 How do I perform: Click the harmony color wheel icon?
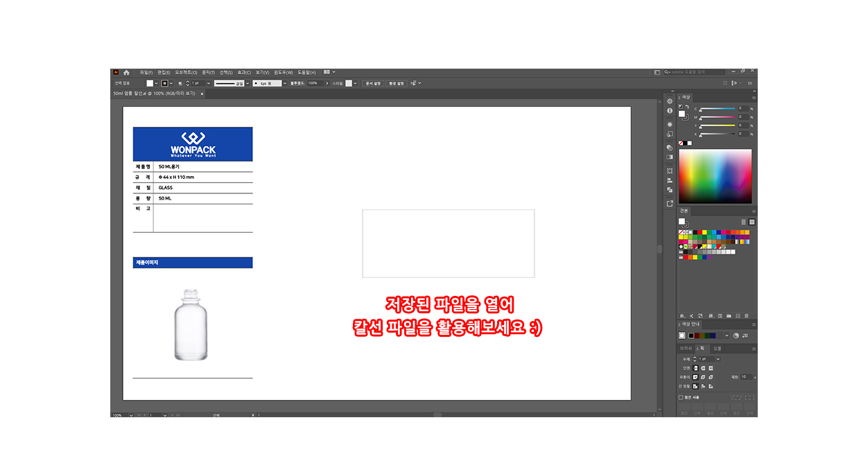736,335
